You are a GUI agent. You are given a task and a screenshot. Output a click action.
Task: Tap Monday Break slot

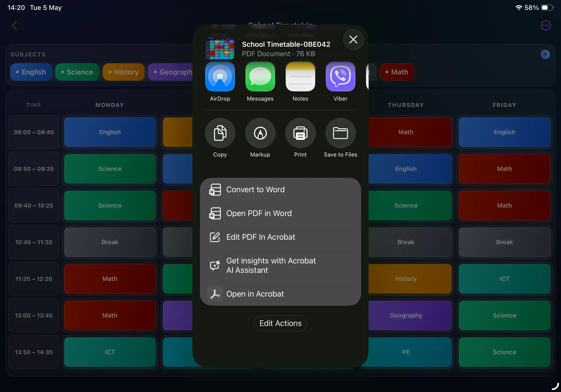click(110, 242)
